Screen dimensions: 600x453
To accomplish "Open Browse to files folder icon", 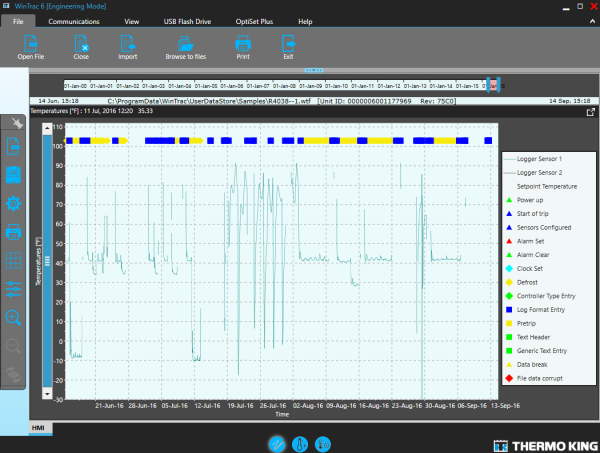I will [185, 43].
